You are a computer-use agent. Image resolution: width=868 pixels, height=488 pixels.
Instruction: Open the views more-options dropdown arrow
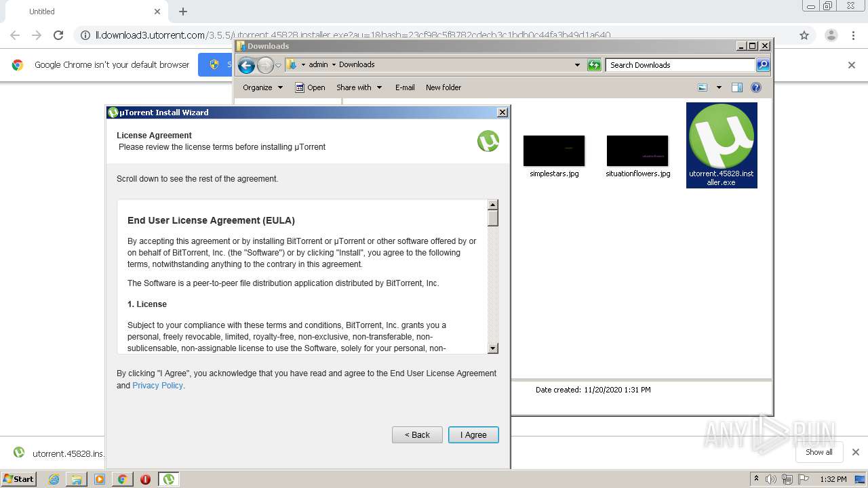click(719, 87)
